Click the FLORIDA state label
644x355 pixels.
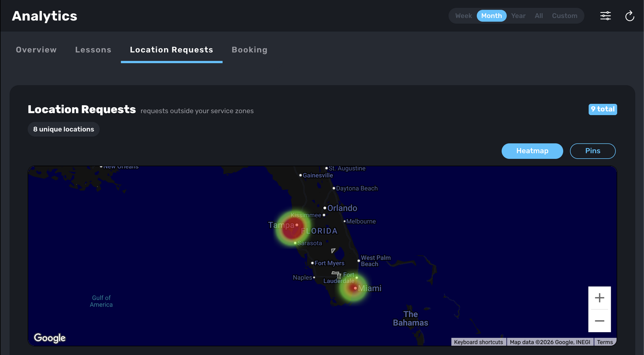[319, 231]
